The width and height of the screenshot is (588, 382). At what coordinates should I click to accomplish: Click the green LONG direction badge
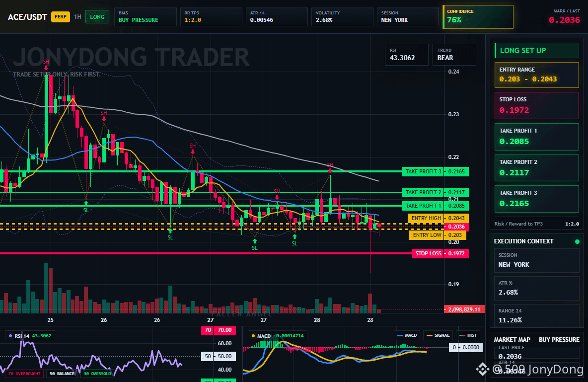(x=97, y=17)
